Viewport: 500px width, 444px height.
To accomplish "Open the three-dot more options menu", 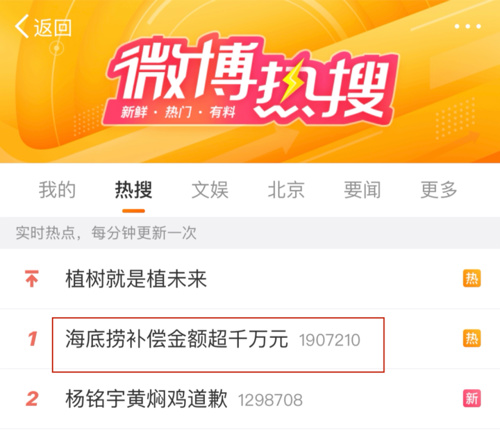I will [468, 26].
